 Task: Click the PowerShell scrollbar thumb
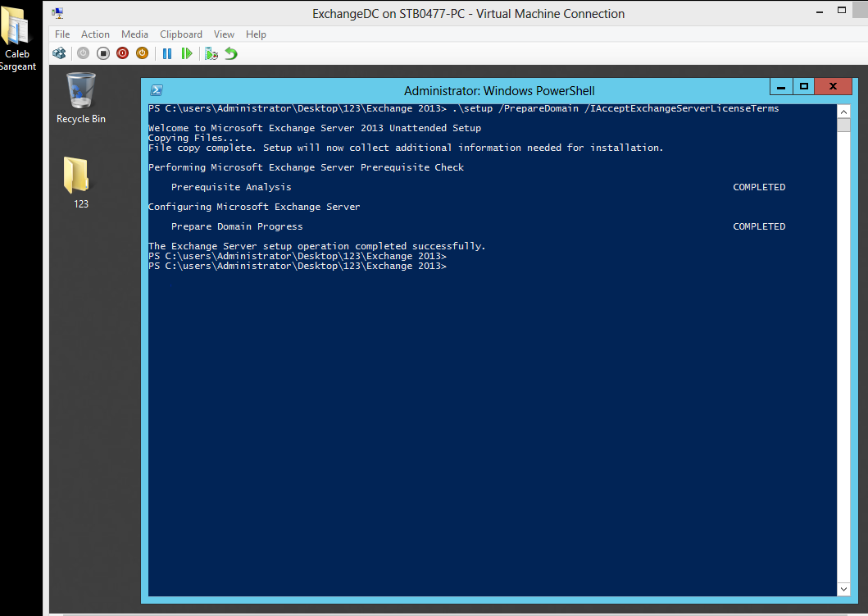tap(843, 125)
